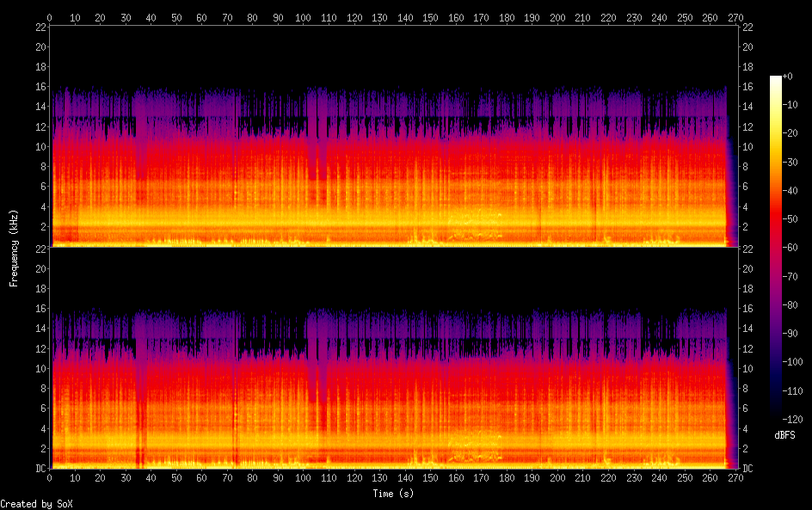
Task: Select the "-20" color scale value
Action: click(790, 133)
